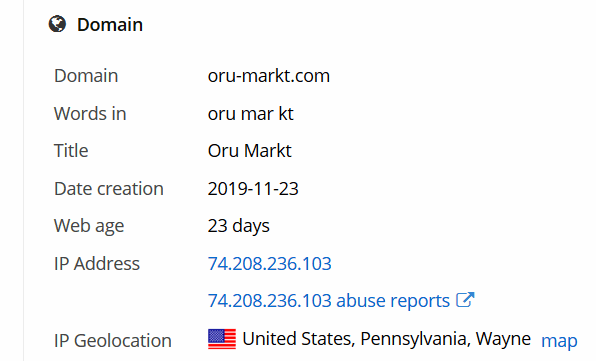Screen dimensions: 596x361
Task: Open the map link for geolocation
Action: click(x=559, y=341)
